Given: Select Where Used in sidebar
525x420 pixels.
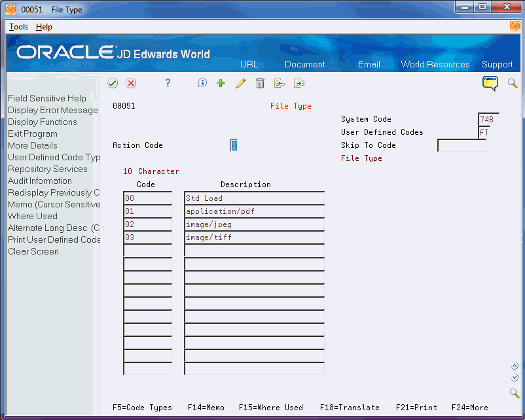Looking at the screenshot, I should (x=33, y=216).
